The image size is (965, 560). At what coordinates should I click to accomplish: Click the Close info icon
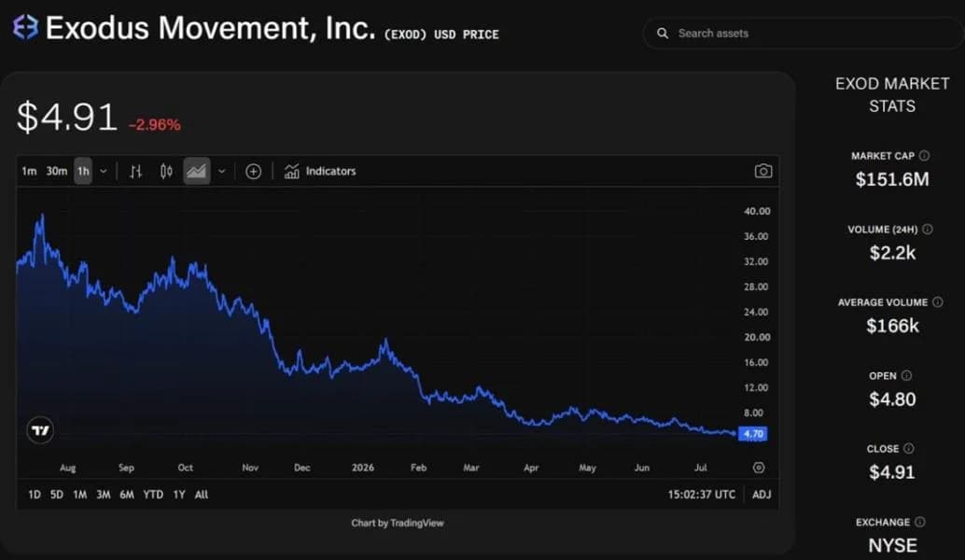tap(908, 449)
